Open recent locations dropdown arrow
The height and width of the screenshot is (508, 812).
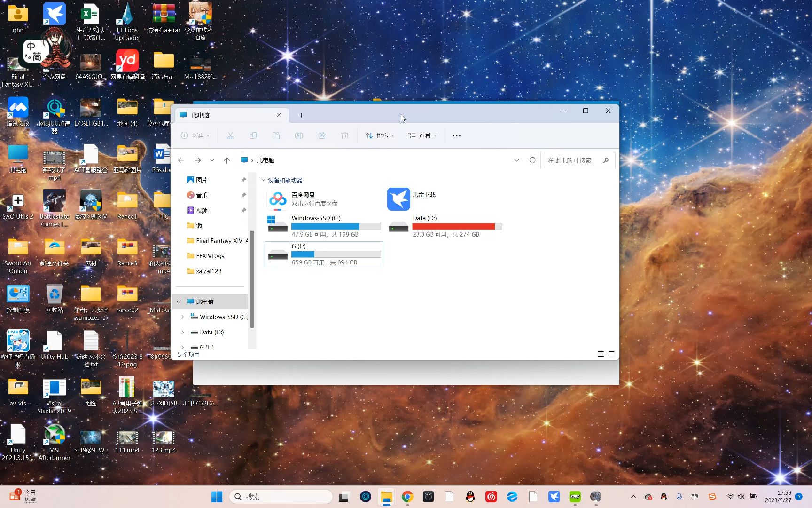(212, 160)
